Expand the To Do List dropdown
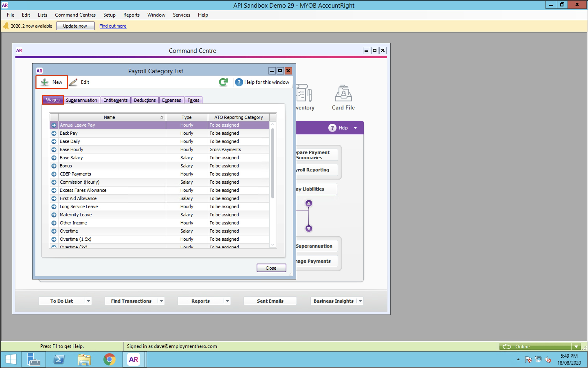 tap(88, 301)
